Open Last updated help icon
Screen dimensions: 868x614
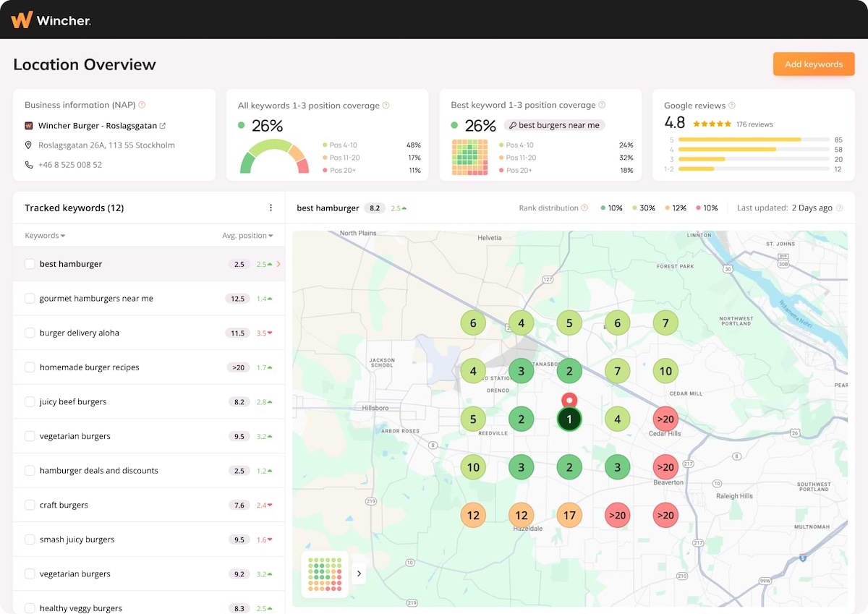pos(840,208)
